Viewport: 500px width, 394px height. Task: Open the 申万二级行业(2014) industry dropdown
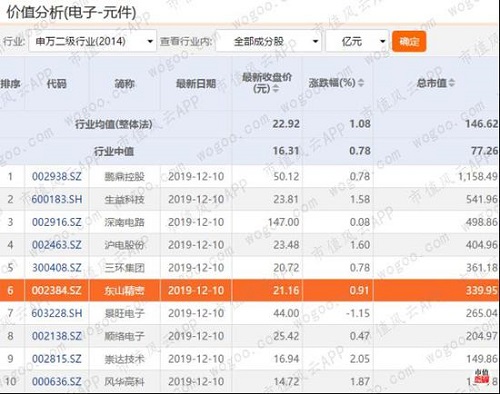[92, 41]
